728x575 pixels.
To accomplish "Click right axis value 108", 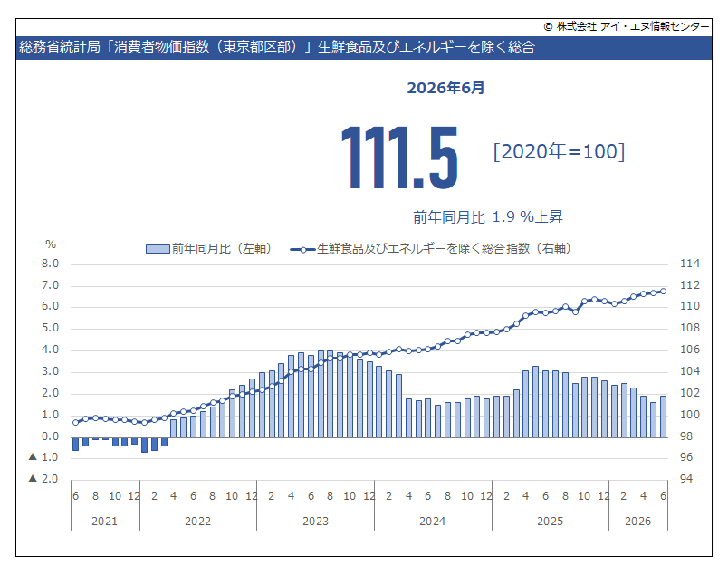I will click(x=690, y=328).
